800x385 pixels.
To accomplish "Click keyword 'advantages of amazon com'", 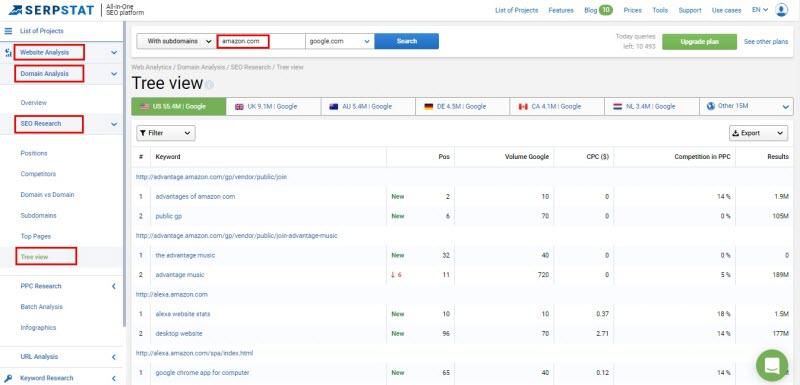I will pos(195,196).
